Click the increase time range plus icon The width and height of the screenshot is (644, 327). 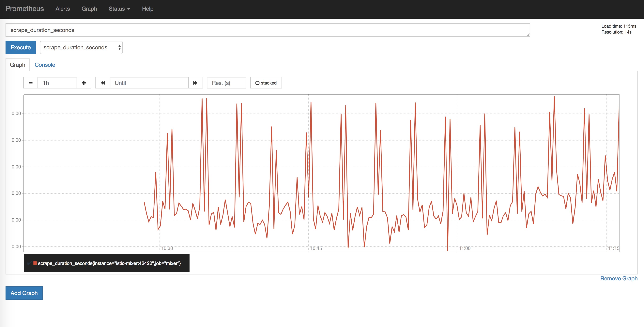pyautogui.click(x=84, y=83)
